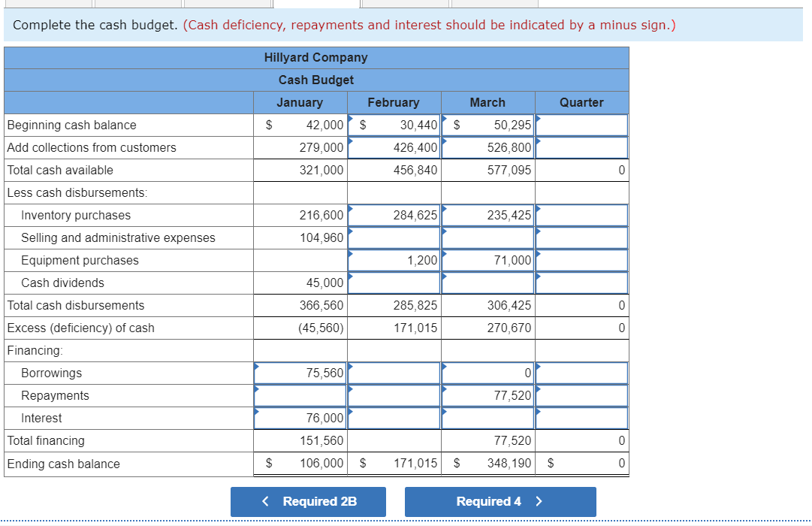Screen dimensions: 812x526
Task: Click the Quarter column Interest input cell
Action: pos(582,418)
